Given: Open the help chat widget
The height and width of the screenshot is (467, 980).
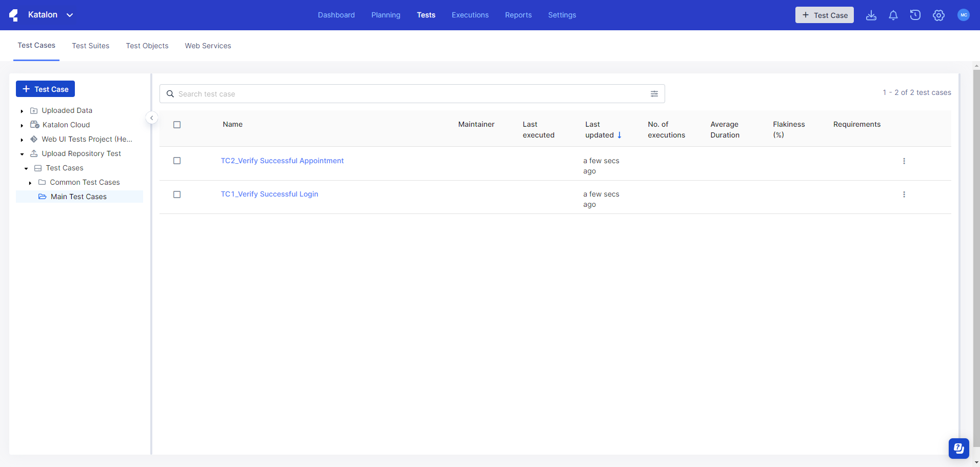Looking at the screenshot, I should (x=958, y=448).
